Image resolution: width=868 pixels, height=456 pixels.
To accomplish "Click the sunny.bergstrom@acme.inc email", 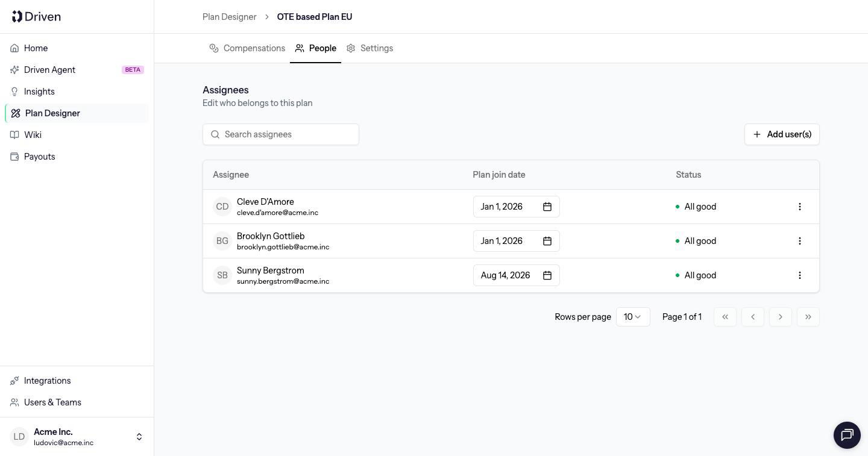I will 283,281.
